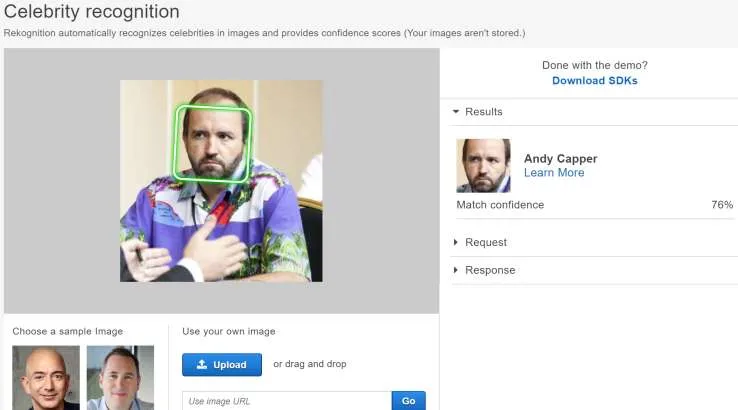Image resolution: width=738 pixels, height=410 pixels.
Task: Click the Celebrity recognition page heading
Action: point(92,12)
